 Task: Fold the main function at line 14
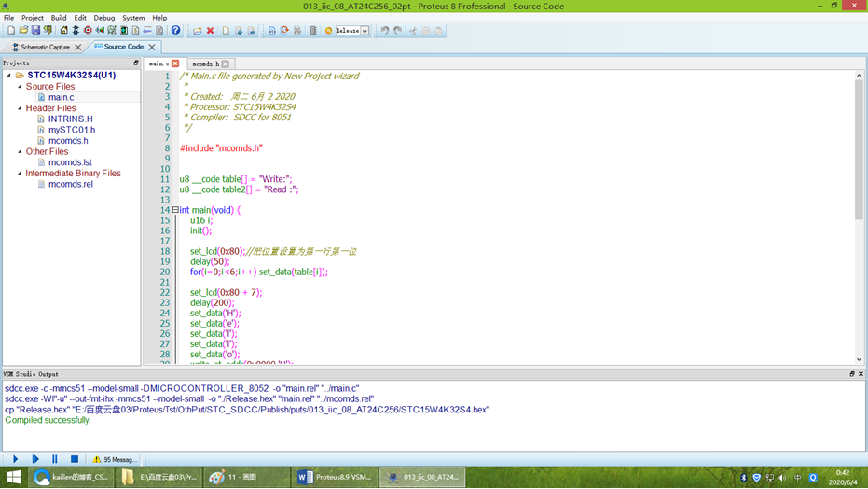coord(175,210)
